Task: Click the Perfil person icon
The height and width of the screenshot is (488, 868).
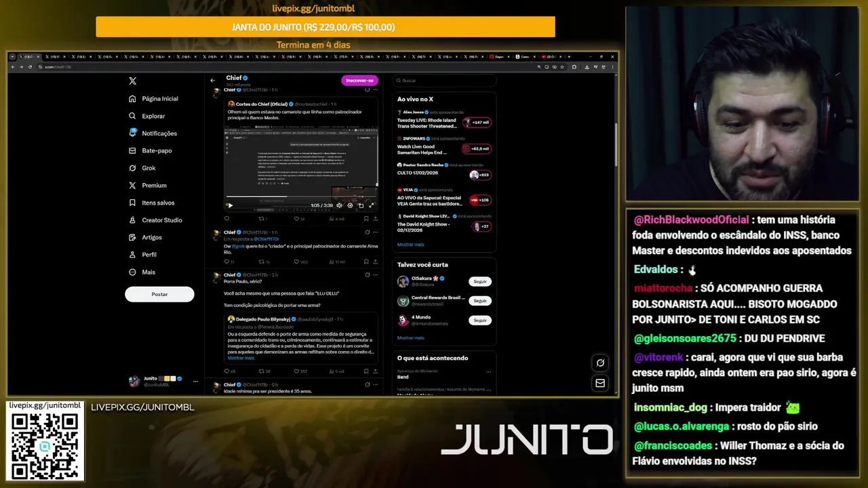Action: click(x=132, y=255)
